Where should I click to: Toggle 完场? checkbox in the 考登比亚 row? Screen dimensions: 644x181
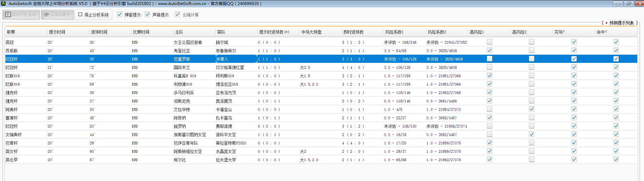pyautogui.click(x=574, y=50)
